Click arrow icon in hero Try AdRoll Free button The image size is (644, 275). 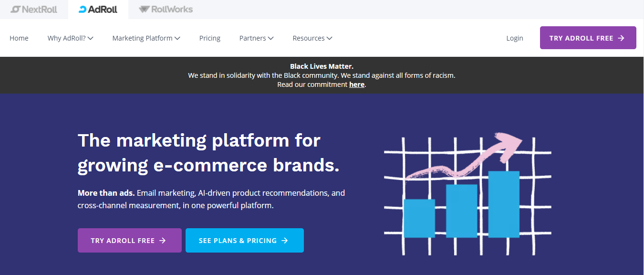pyautogui.click(x=162, y=241)
